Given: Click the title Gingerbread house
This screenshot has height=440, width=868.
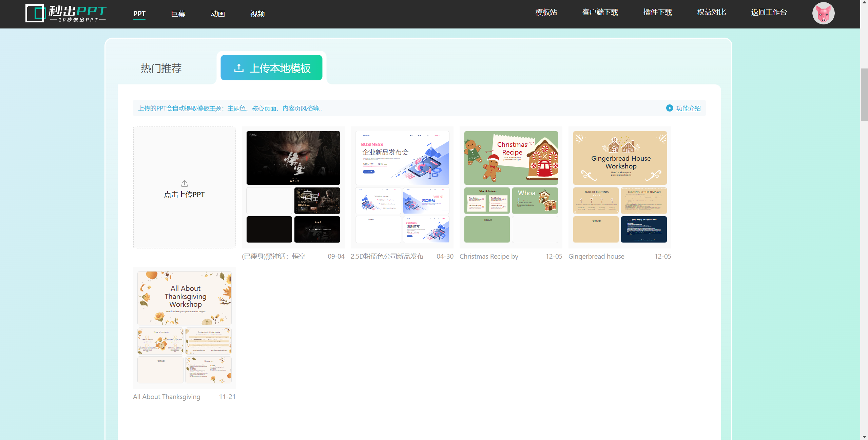Looking at the screenshot, I should [x=596, y=257].
